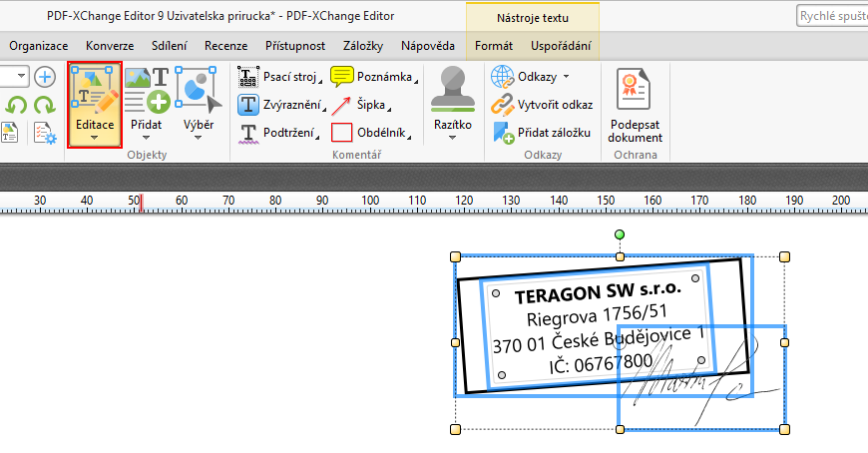Click the top-right yellow selection handle
The image size is (868, 453).
[x=784, y=256]
